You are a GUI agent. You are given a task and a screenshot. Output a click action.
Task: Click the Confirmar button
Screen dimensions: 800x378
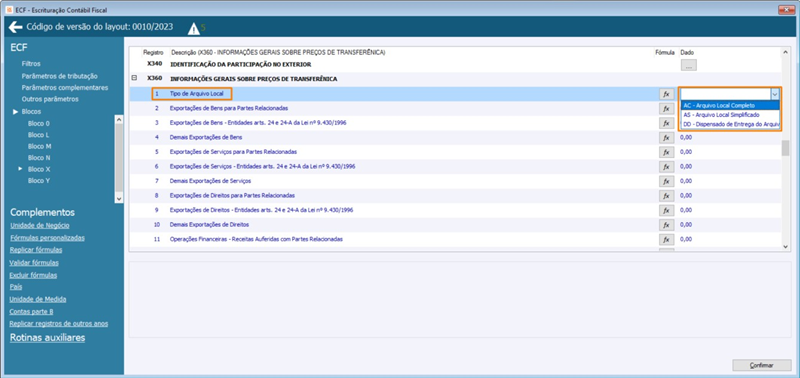click(762, 365)
